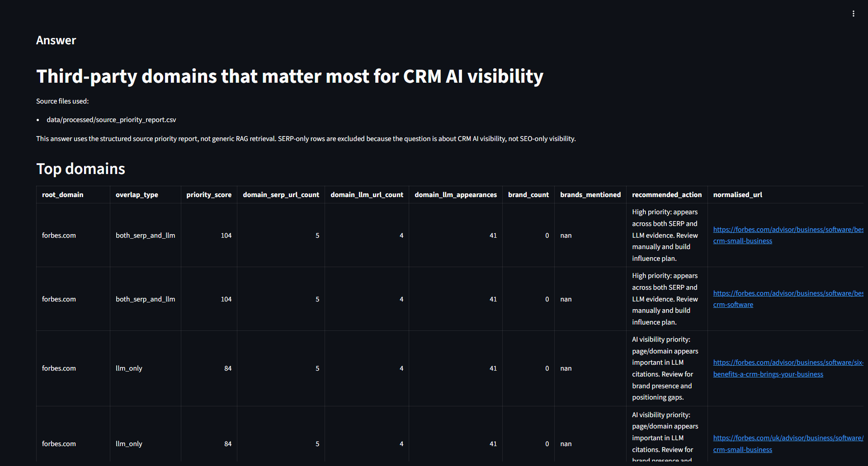Click the domain_llm_url_count column header

click(x=367, y=195)
